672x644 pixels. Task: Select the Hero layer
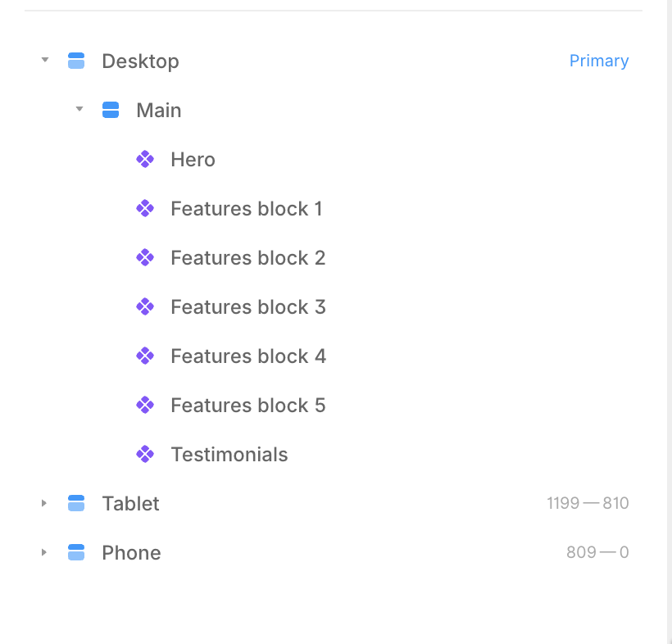(193, 160)
